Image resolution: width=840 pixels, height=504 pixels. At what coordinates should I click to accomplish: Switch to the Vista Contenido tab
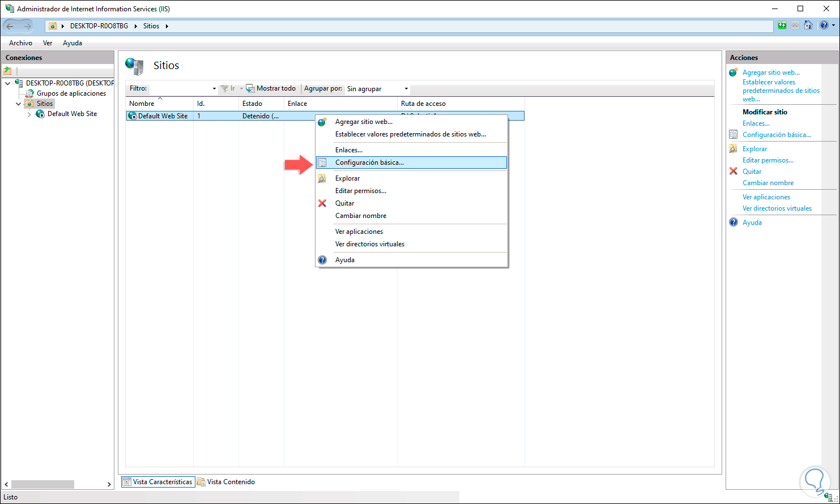(226, 482)
